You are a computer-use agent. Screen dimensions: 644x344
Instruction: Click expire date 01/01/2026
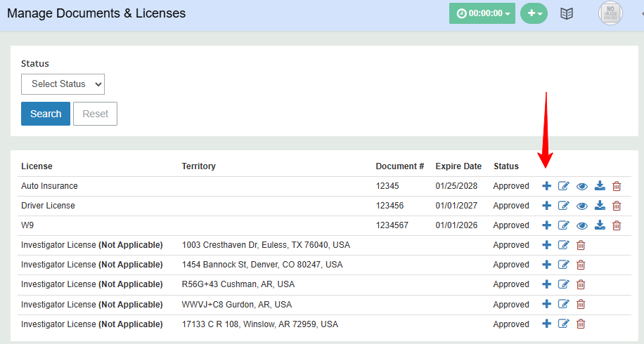[457, 225]
